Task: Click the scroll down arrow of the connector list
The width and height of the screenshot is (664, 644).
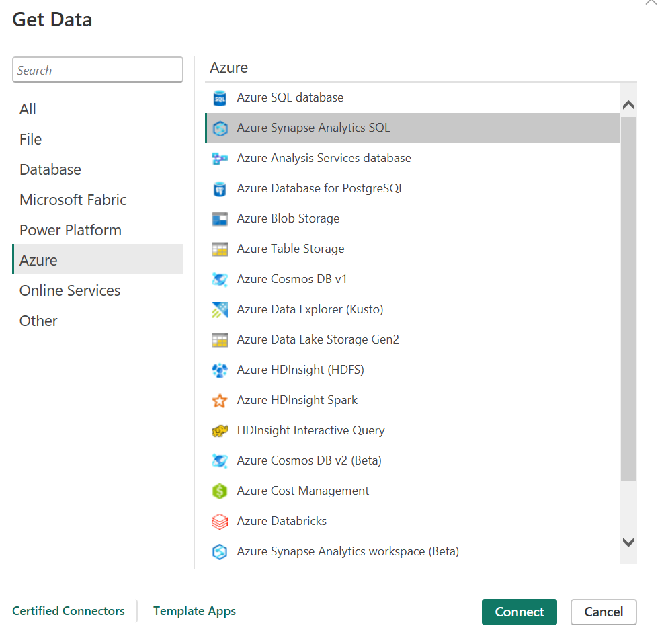Action: point(628,542)
